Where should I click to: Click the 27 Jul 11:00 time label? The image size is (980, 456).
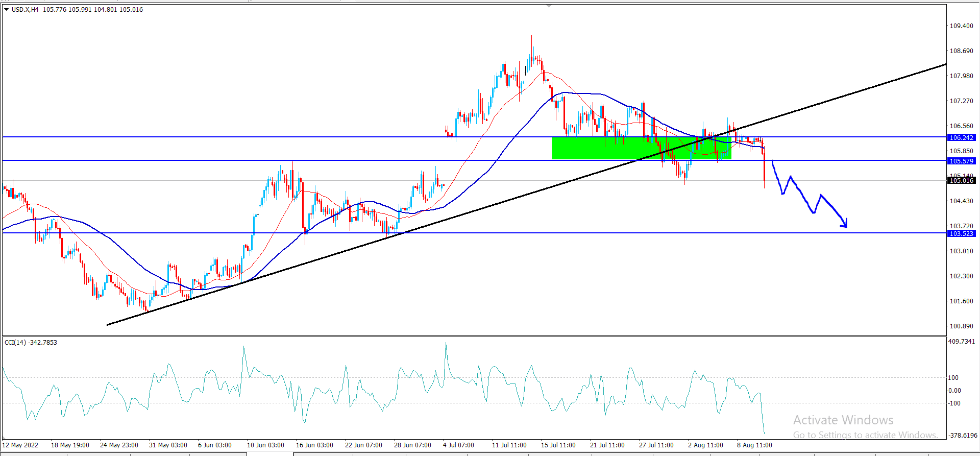(656, 445)
